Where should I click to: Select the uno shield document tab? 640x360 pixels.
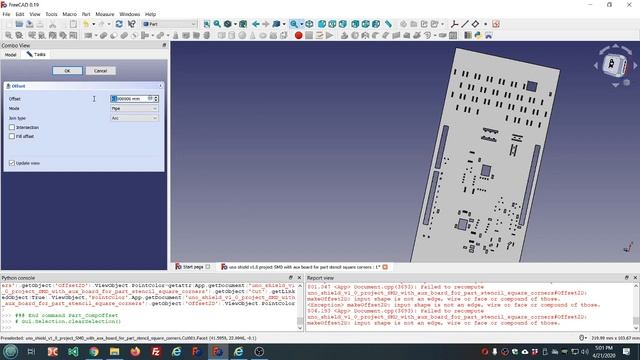click(x=304, y=267)
